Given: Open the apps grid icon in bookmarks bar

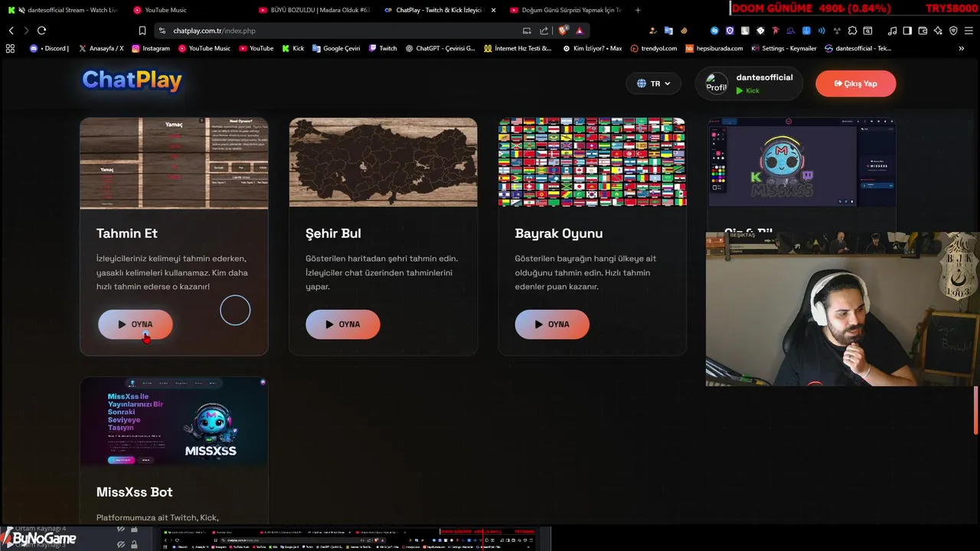Looking at the screenshot, I should [10, 48].
